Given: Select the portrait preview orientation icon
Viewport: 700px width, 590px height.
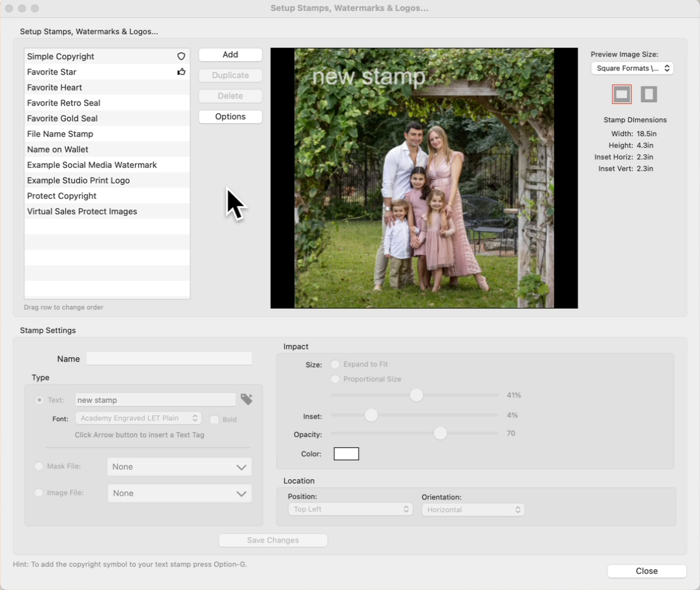Looking at the screenshot, I should [x=648, y=94].
